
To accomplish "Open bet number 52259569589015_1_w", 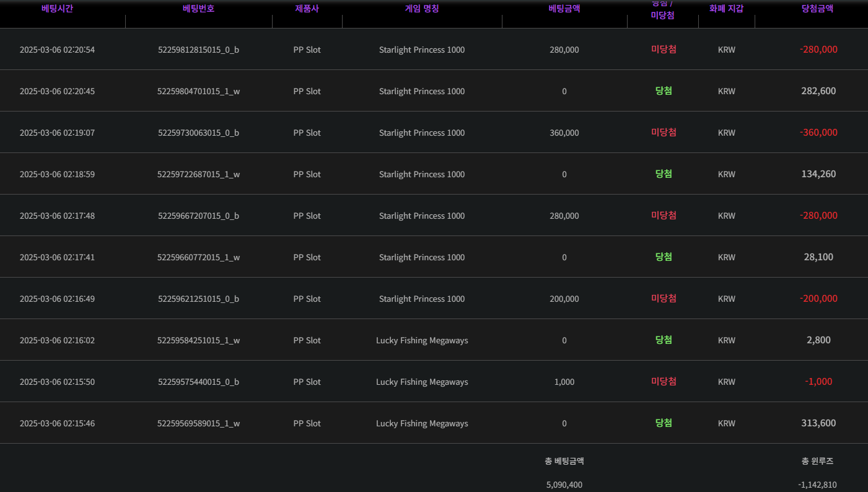I will pos(198,423).
